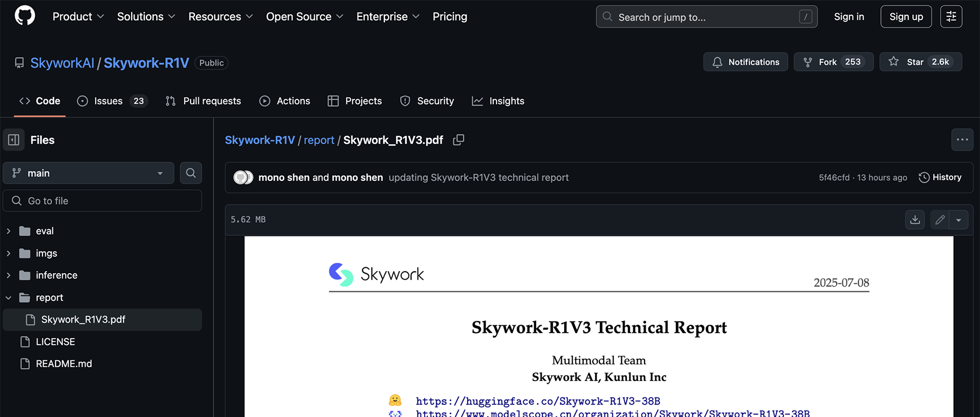Click the GitHub logo icon
980x417 pixels.
[x=24, y=16]
